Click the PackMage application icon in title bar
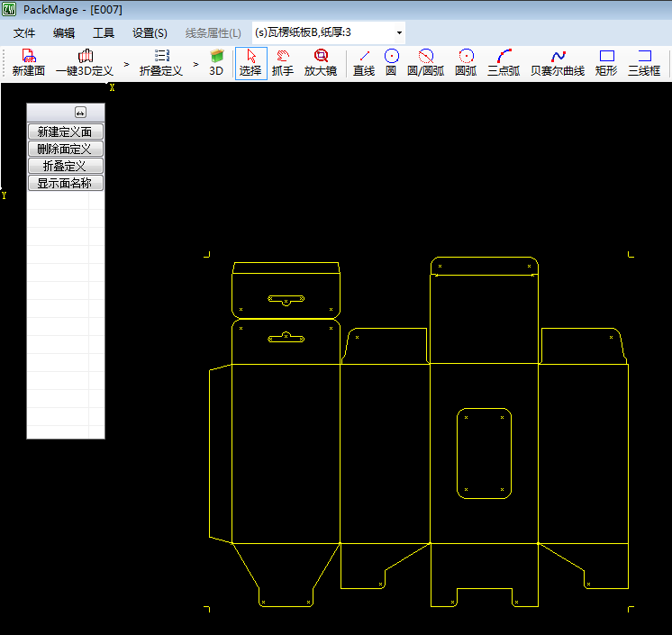This screenshot has height=635, width=672. [x=9, y=9]
